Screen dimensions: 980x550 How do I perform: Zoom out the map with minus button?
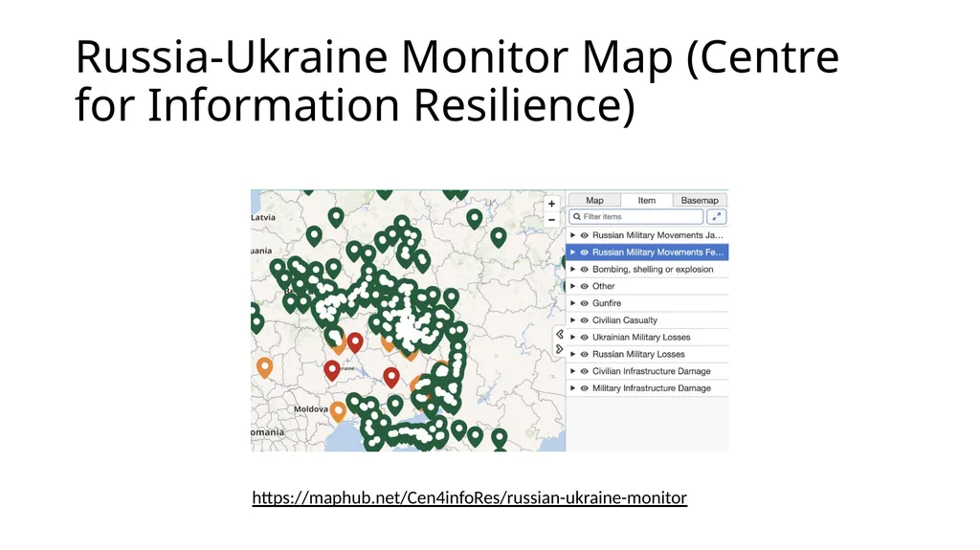(x=551, y=219)
